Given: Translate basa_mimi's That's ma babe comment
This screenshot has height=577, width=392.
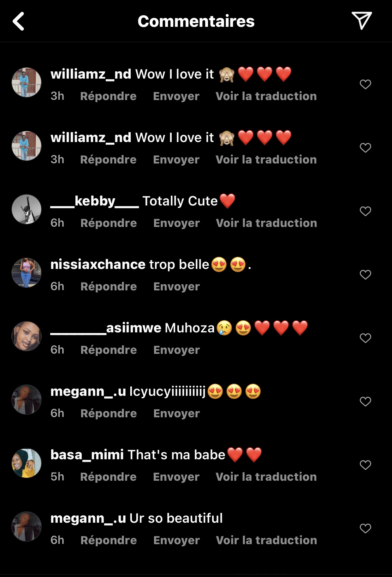Looking at the screenshot, I should [266, 477].
